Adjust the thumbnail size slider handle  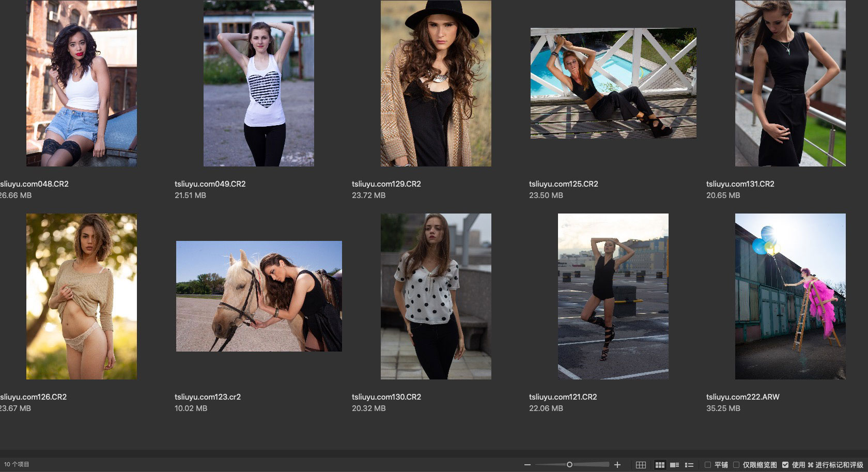569,465
